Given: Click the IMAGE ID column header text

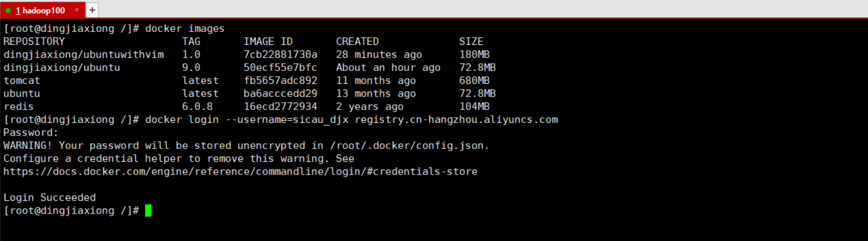Looking at the screenshot, I should pos(268,41).
